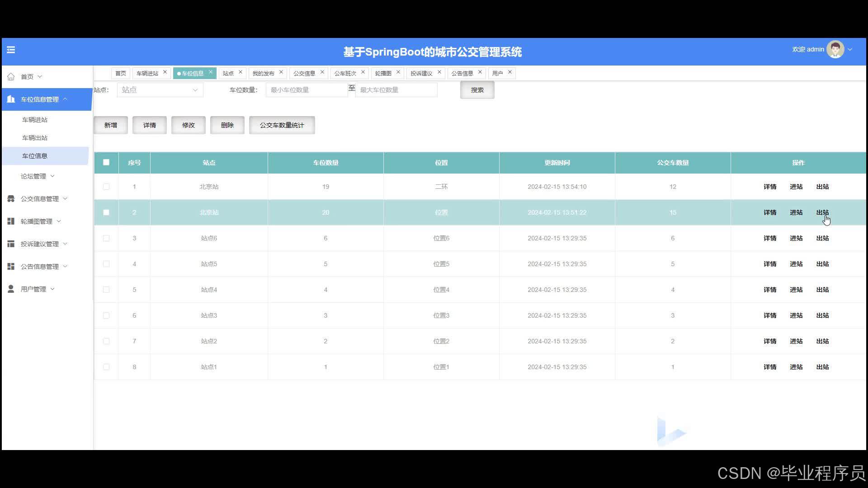Viewport: 868px width, 488px height.
Task: Click the 公交车数量统计 button
Action: click(x=282, y=125)
